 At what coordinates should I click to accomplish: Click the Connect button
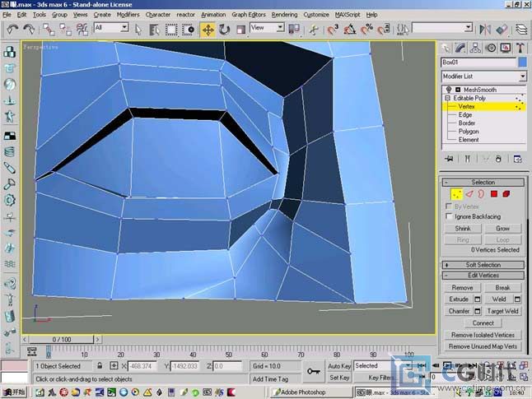(483, 323)
